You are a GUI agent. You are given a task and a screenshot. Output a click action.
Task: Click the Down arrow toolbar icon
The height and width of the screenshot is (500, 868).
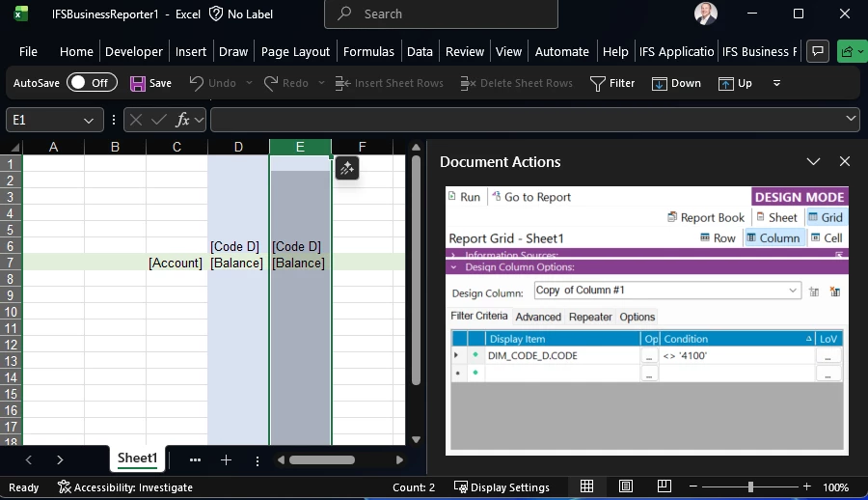pos(660,83)
